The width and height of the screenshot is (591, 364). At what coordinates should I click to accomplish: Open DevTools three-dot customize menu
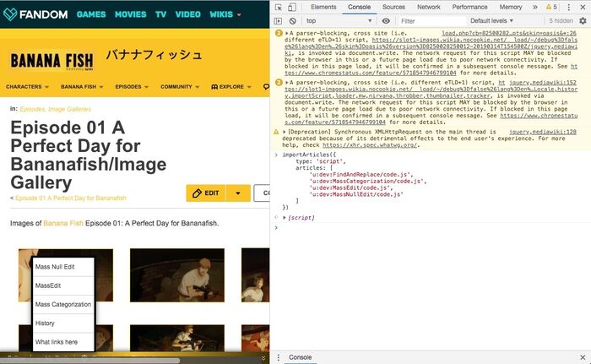(x=569, y=7)
